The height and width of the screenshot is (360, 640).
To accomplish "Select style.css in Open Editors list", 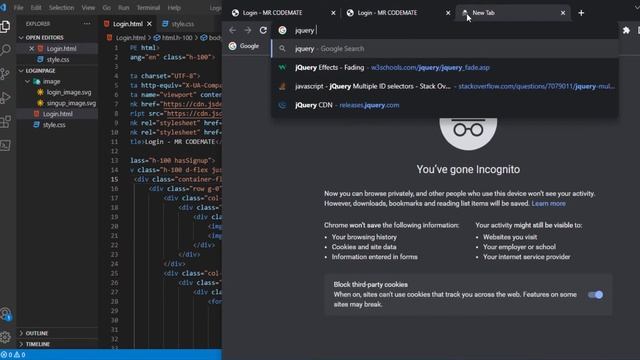I will point(58,60).
